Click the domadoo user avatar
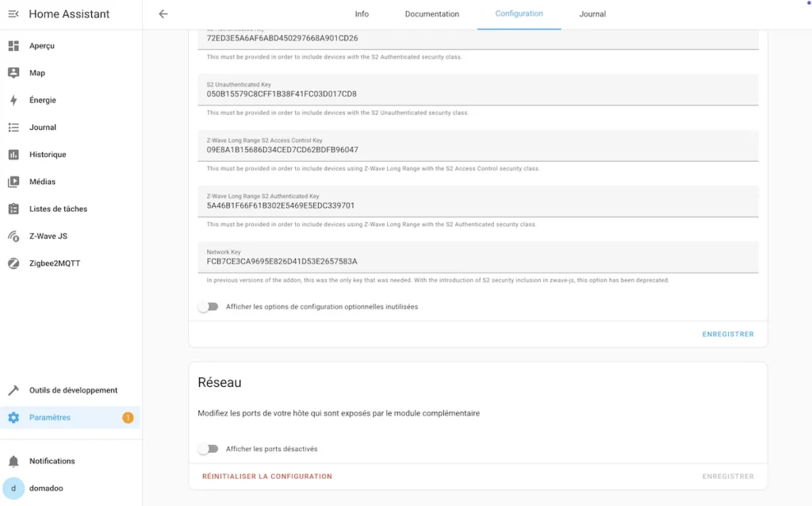Viewport: 812px width, 506px height. click(x=13, y=488)
